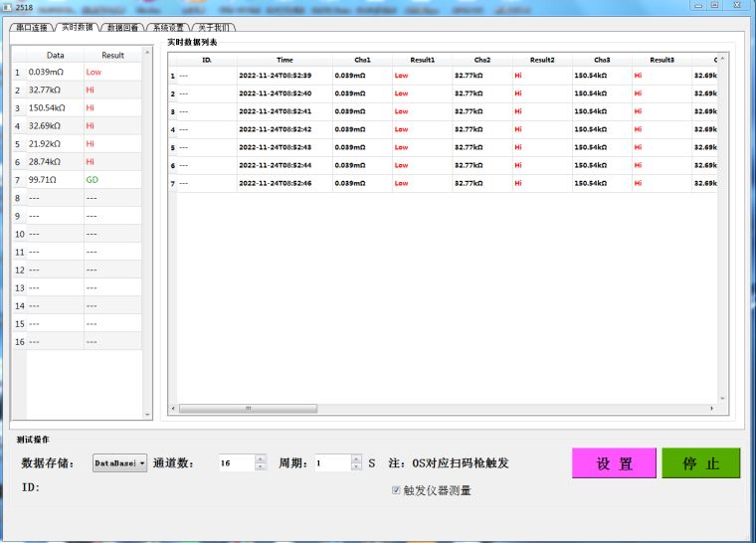The height and width of the screenshot is (543, 756).
Task: Click the left channel list scroll-down arrow
Action: (148, 415)
